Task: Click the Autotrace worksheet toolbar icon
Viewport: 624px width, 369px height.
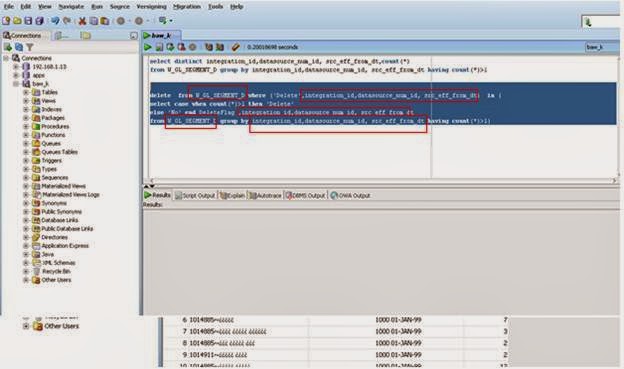Action: 220,47
